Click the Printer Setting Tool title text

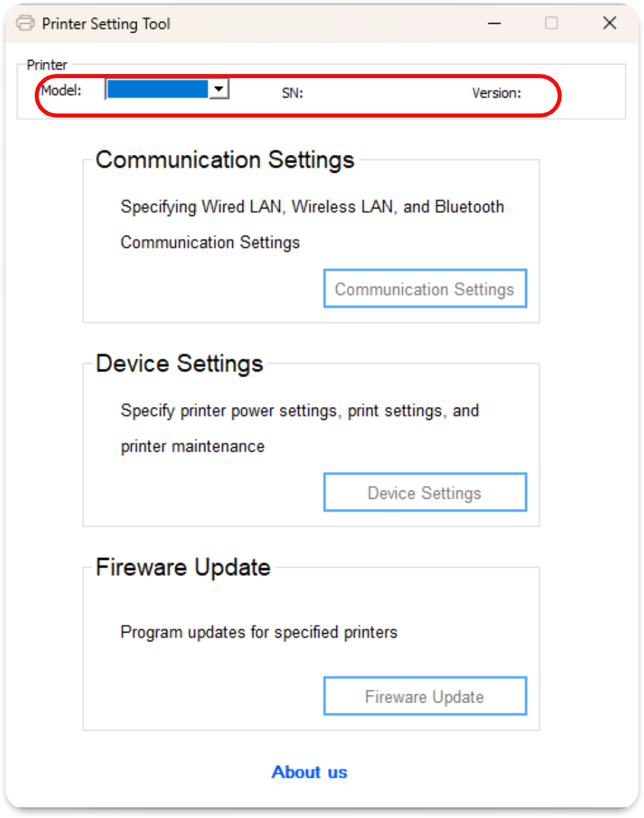(x=106, y=24)
